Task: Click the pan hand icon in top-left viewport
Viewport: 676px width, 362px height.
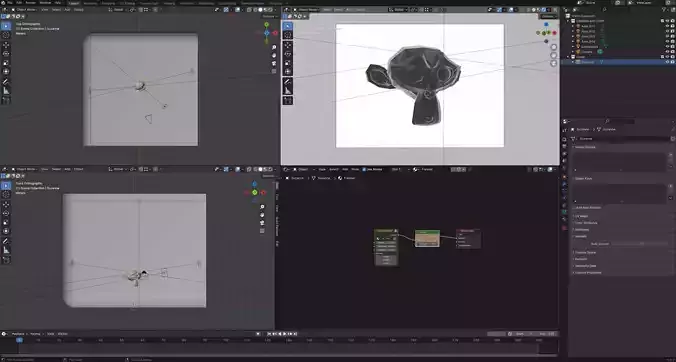Action: coord(274,56)
